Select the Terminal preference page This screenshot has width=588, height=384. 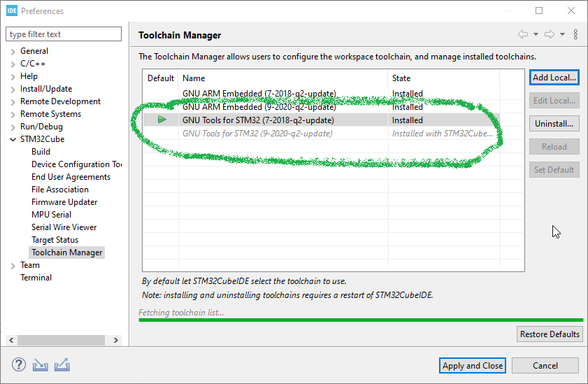pyautogui.click(x=36, y=278)
